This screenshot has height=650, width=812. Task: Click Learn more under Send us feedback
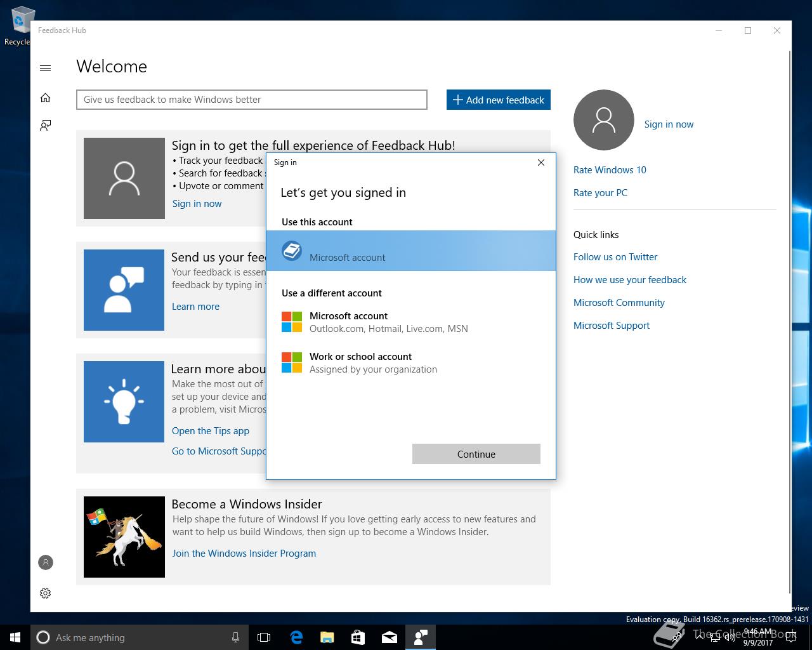click(x=195, y=307)
